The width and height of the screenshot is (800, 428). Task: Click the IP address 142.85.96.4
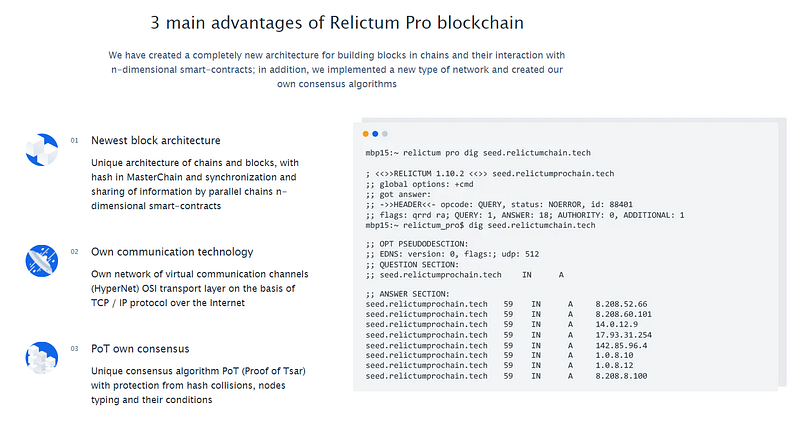(x=621, y=345)
